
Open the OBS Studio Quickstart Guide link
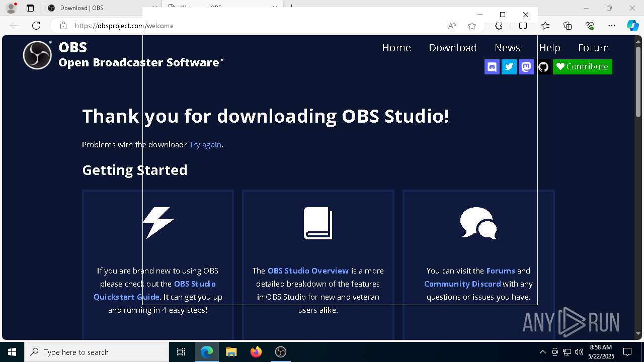155,291
